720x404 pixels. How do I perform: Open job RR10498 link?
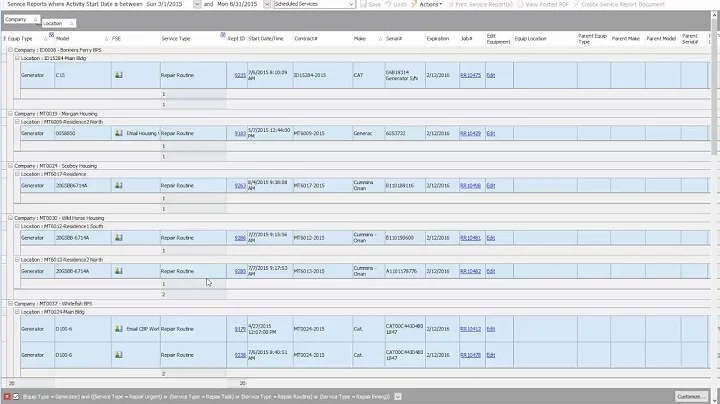coord(470,186)
